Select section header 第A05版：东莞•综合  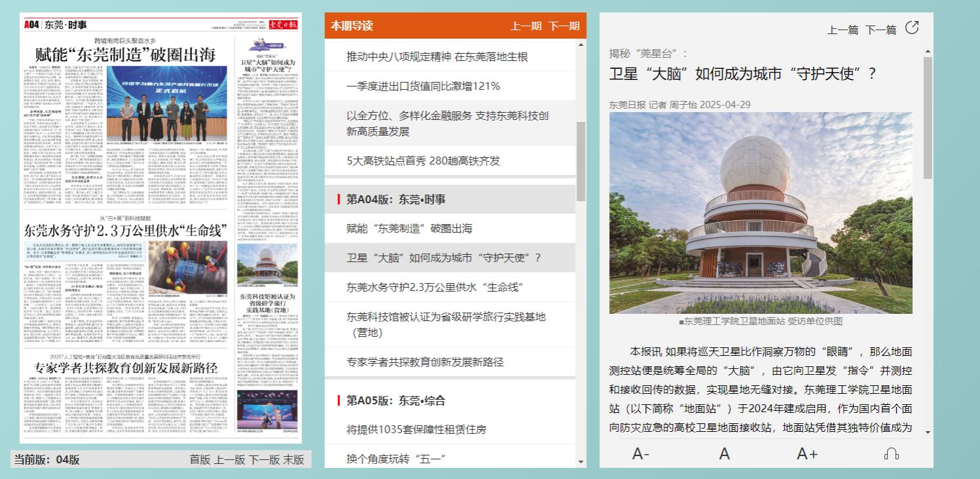coord(396,400)
